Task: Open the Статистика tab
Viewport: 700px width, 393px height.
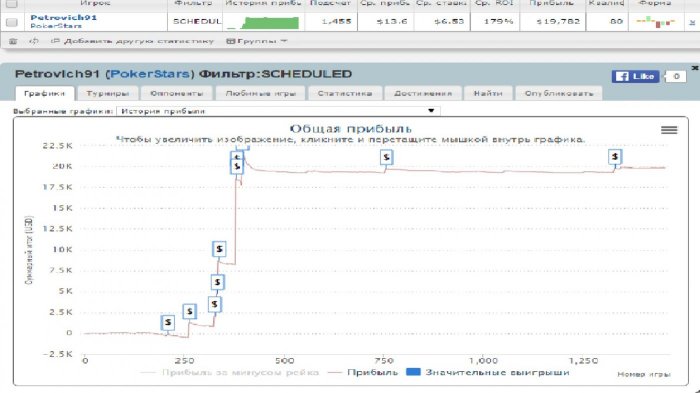Action: click(x=345, y=93)
